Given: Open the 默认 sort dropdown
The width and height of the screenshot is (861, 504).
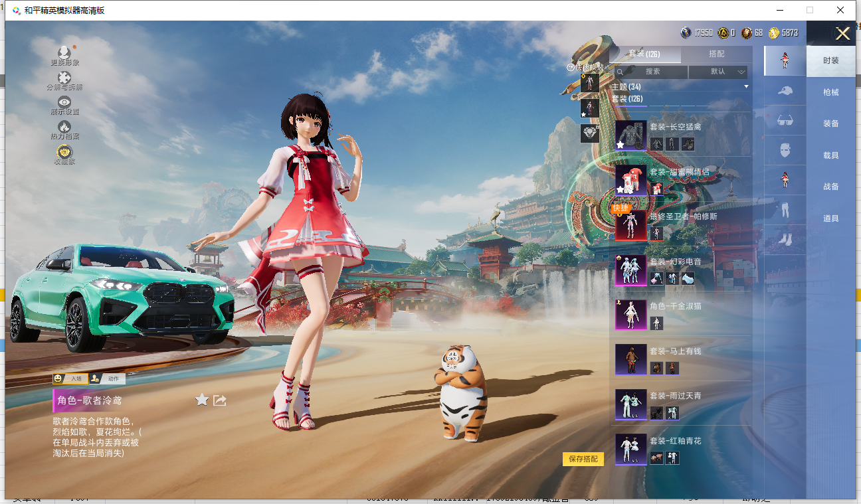Looking at the screenshot, I should click(718, 72).
